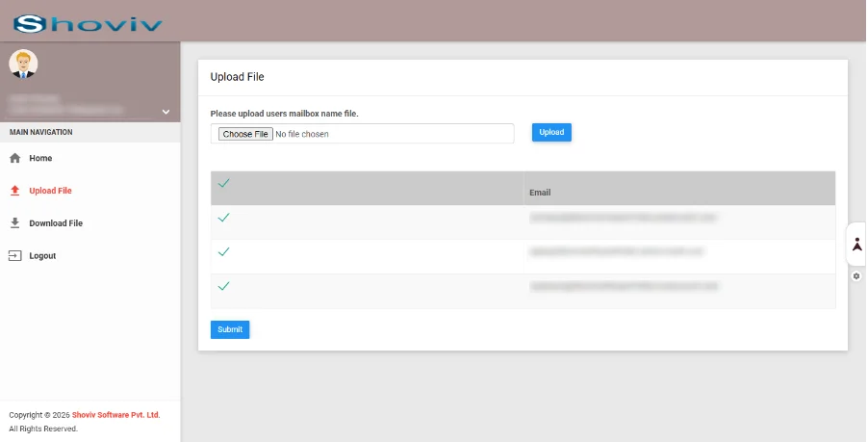The width and height of the screenshot is (868, 442).
Task: Click the Download File arrow icon
Action: click(15, 223)
